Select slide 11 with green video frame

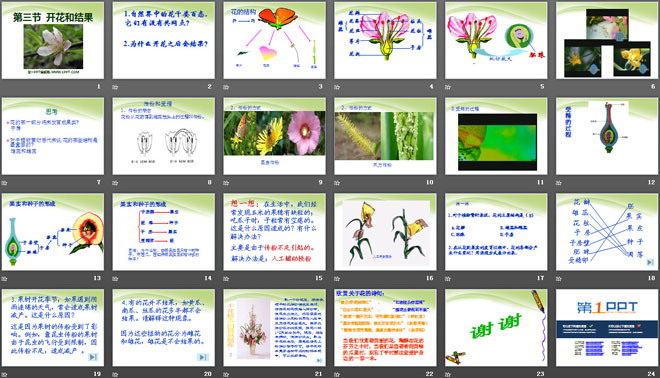coord(496,136)
